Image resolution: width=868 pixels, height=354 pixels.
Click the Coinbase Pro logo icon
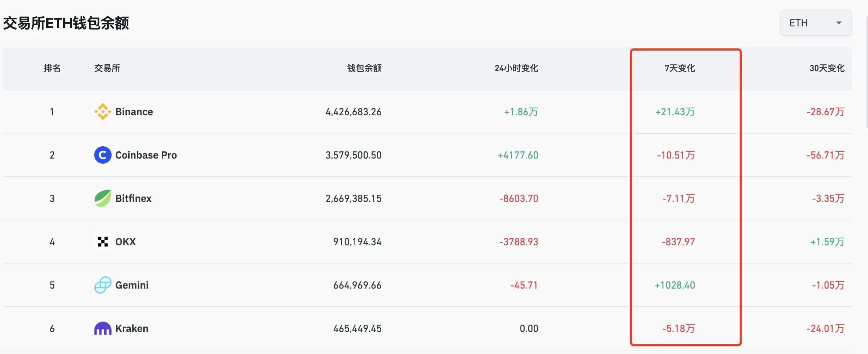coord(103,155)
